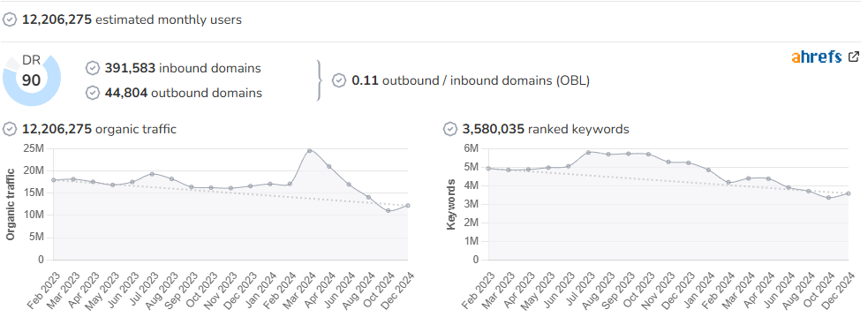This screenshot has width=868, height=325.
Task: Click the 10M label on organic traffic axis
Action: point(33,215)
